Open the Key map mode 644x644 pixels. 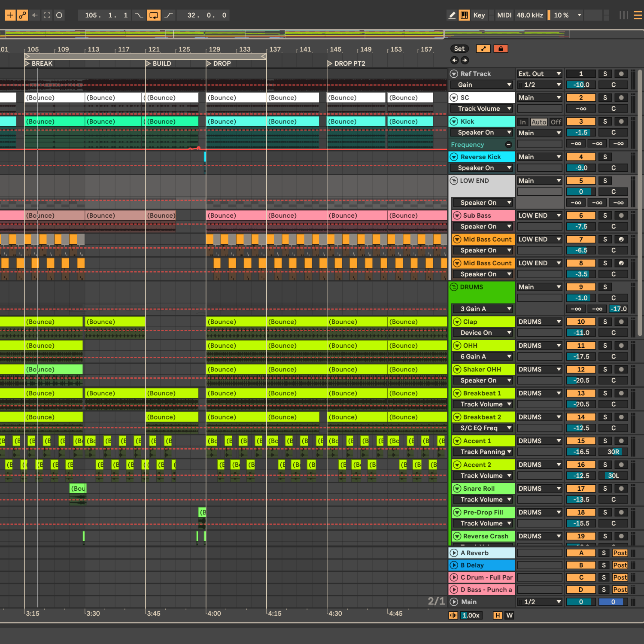pyautogui.click(x=479, y=15)
